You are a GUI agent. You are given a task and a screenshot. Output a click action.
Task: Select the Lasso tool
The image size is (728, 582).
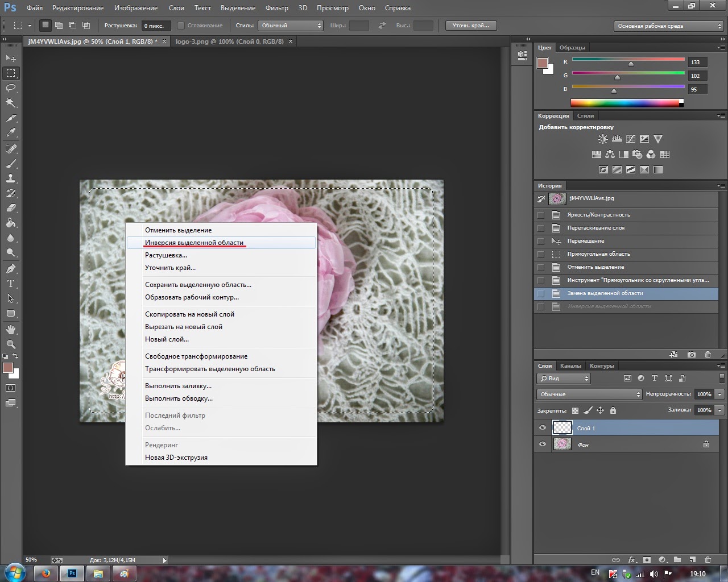[11, 88]
